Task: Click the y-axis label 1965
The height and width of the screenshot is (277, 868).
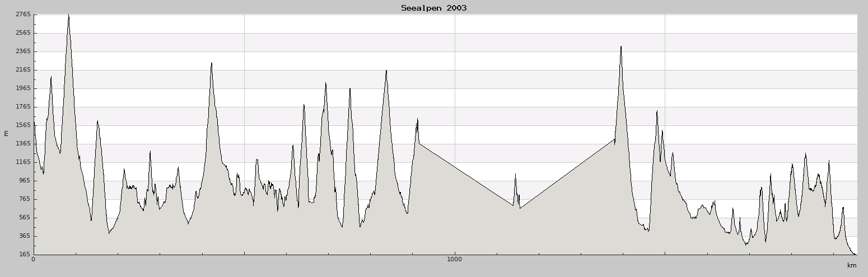Action: 22,88
